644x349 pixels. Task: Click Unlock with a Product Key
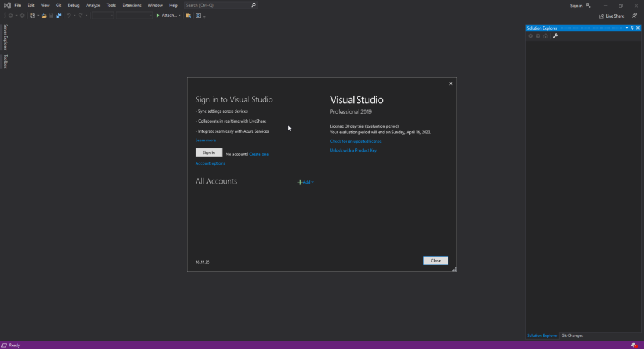(x=353, y=150)
